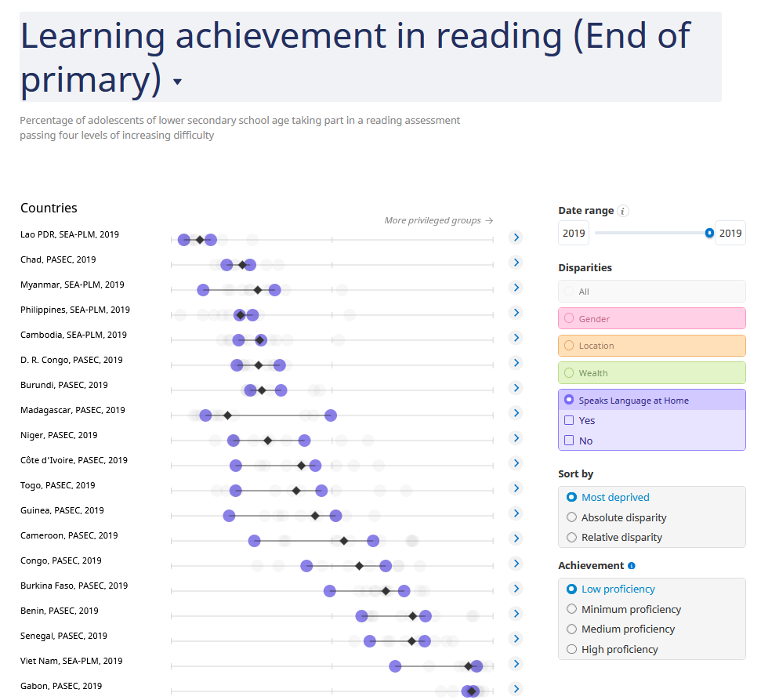This screenshot has height=700, width=779.
Task: Open details arrow for Chad
Action: pyautogui.click(x=516, y=263)
